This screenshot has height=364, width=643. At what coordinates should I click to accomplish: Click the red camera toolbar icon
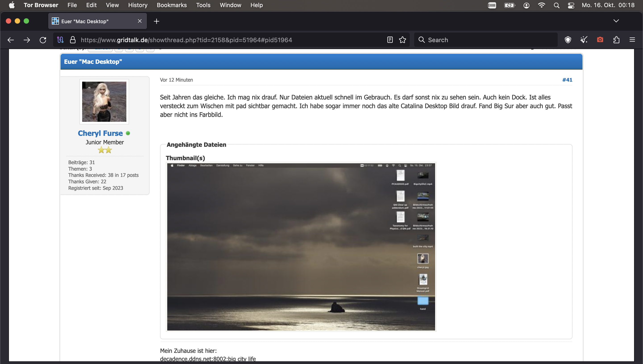click(x=600, y=40)
